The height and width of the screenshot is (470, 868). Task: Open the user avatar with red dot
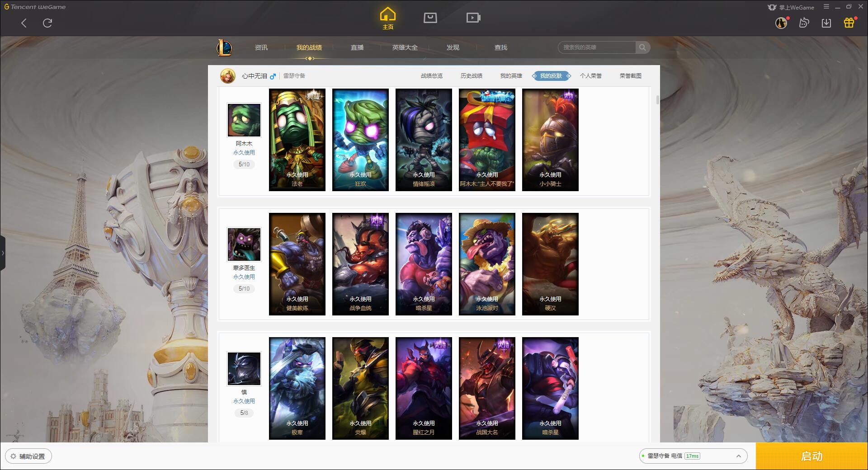pos(781,23)
